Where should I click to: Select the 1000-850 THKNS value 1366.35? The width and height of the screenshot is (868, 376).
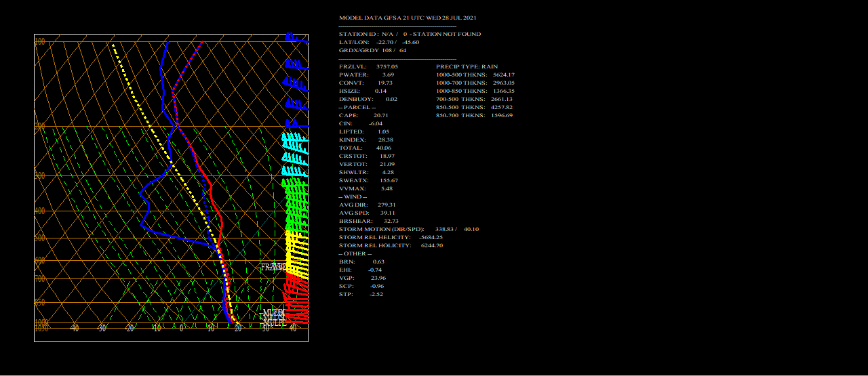click(503, 91)
